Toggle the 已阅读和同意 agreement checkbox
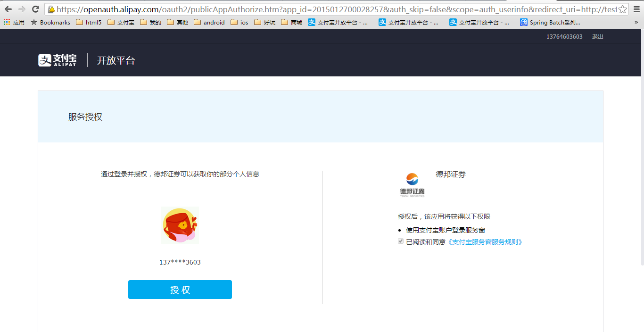This screenshot has height=332, width=644. coord(401,241)
